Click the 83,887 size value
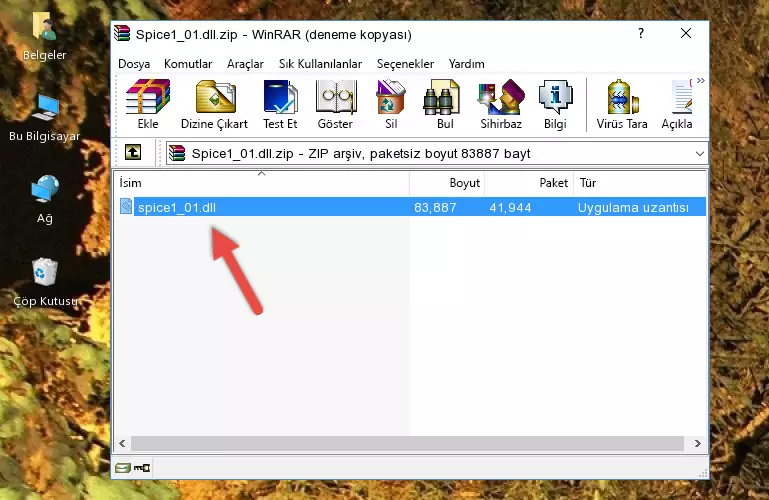The width and height of the screenshot is (769, 500). (435, 208)
